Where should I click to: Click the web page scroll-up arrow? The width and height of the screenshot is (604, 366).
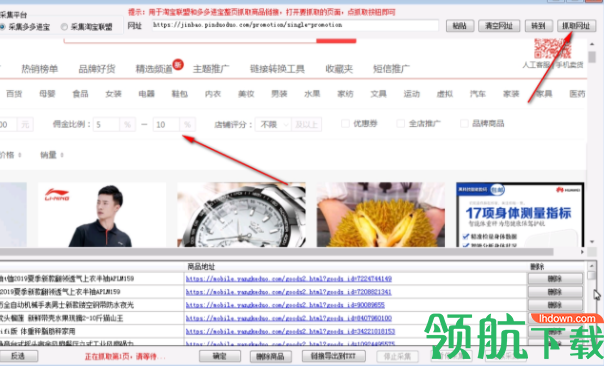[x=592, y=44]
